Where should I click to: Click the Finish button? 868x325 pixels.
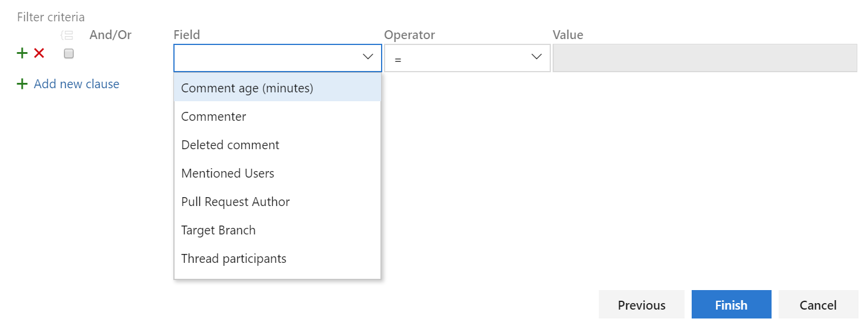pyautogui.click(x=731, y=305)
